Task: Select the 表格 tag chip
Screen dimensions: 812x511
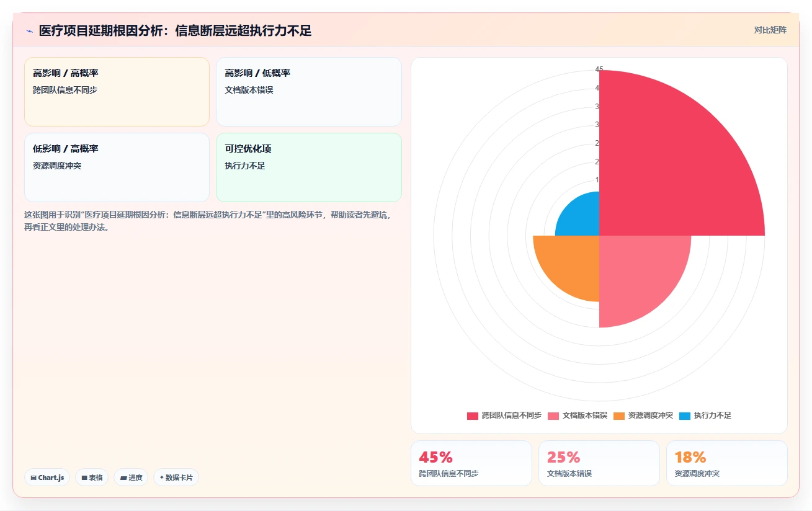Action: pyautogui.click(x=92, y=478)
